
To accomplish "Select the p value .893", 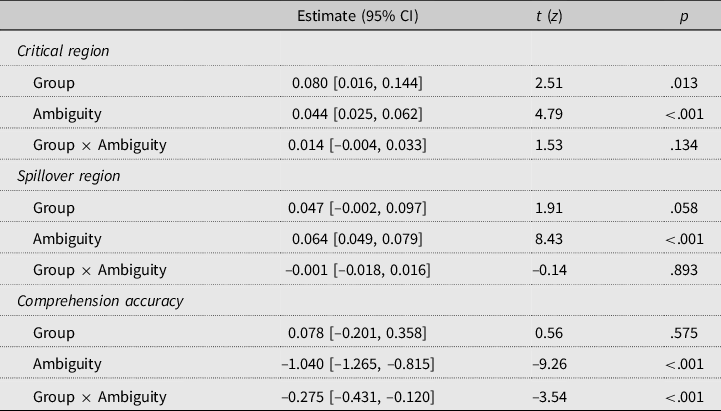I will [684, 271].
